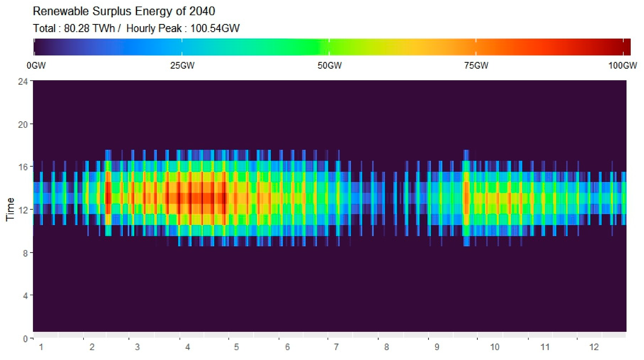Click the 50GW label on the color legend
The height and width of the screenshot is (360, 644).
pyautogui.click(x=329, y=66)
